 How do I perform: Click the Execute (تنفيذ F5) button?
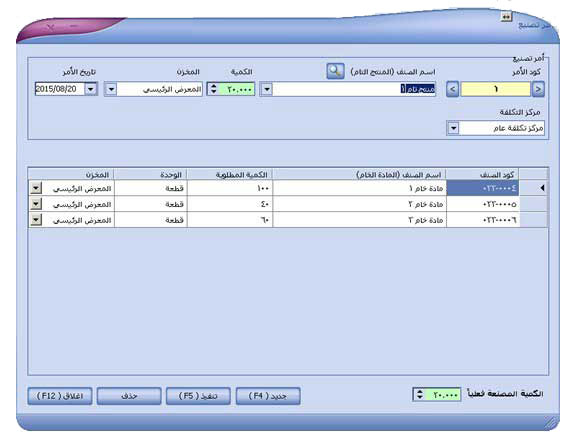point(198,396)
